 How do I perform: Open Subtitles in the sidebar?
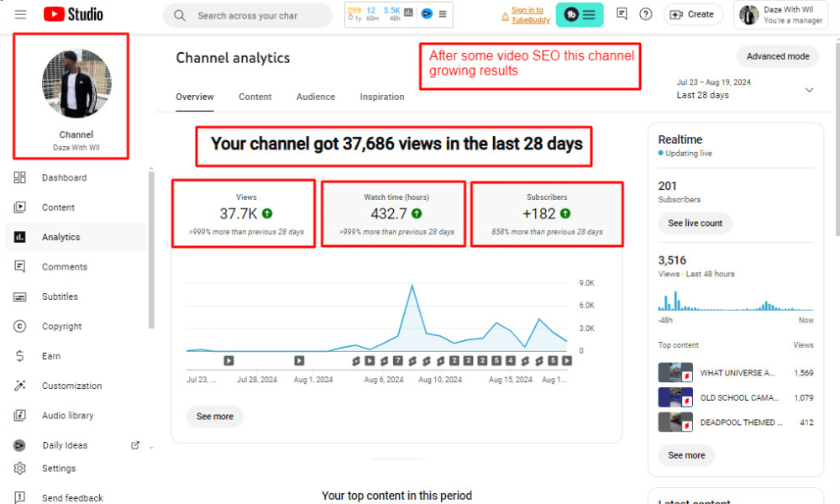(60, 297)
